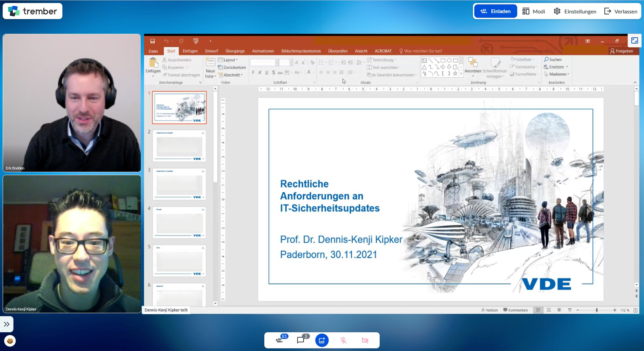Toggle the muted microphone icon
644x351 pixels.
point(343,340)
